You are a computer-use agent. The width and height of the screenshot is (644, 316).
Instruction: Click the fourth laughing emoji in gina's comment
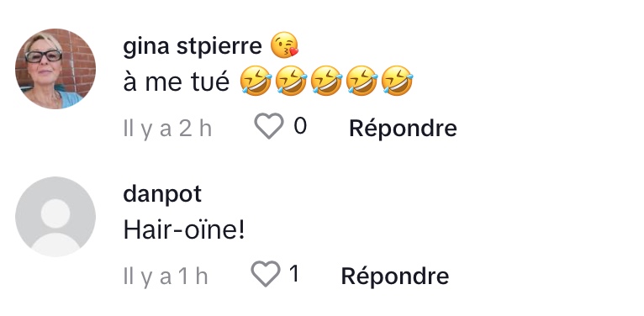pyautogui.click(x=362, y=81)
